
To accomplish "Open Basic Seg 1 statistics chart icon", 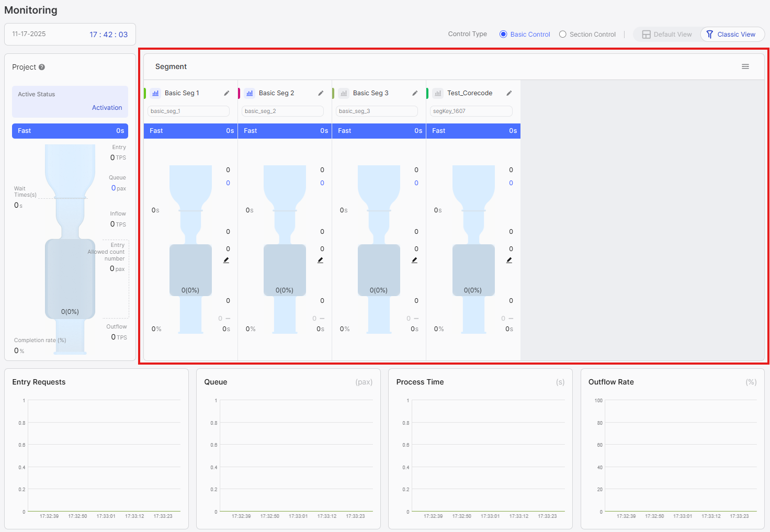I will [x=155, y=93].
